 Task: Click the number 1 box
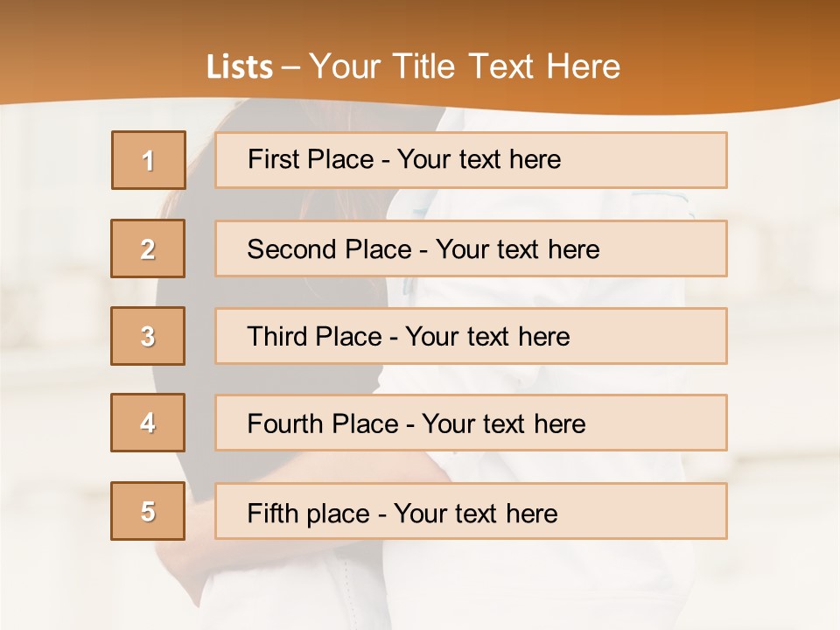pyautogui.click(x=149, y=160)
